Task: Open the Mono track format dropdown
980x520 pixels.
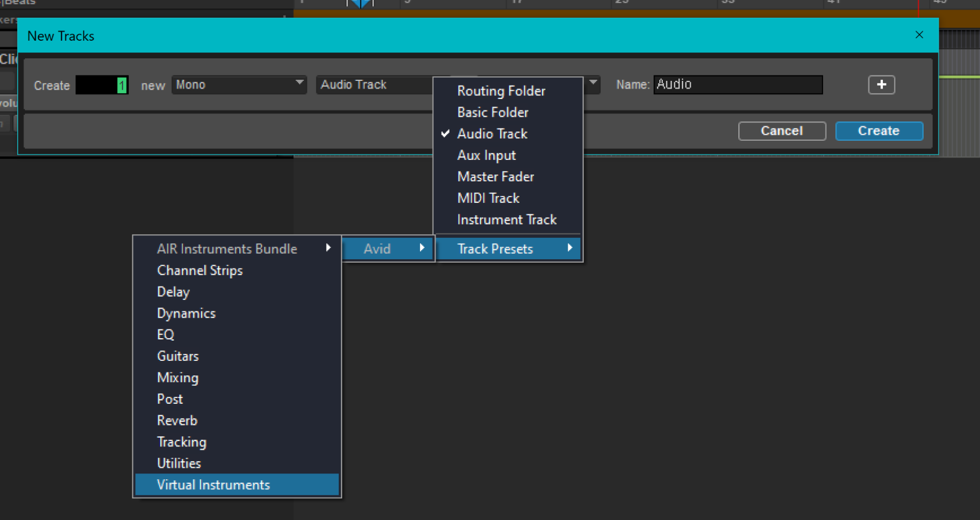Action: click(239, 85)
